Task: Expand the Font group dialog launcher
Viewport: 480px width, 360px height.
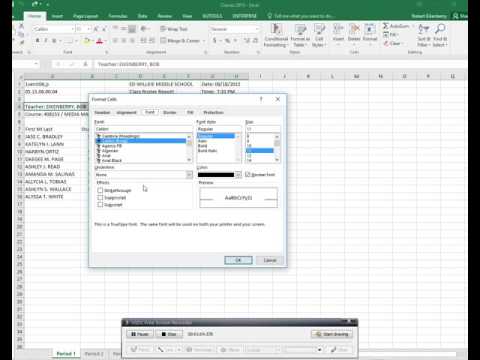Action: [x=107, y=52]
